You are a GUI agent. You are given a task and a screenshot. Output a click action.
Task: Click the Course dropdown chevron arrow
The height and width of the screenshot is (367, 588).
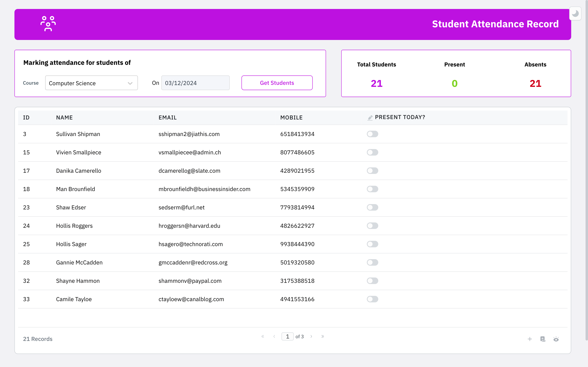pos(130,83)
